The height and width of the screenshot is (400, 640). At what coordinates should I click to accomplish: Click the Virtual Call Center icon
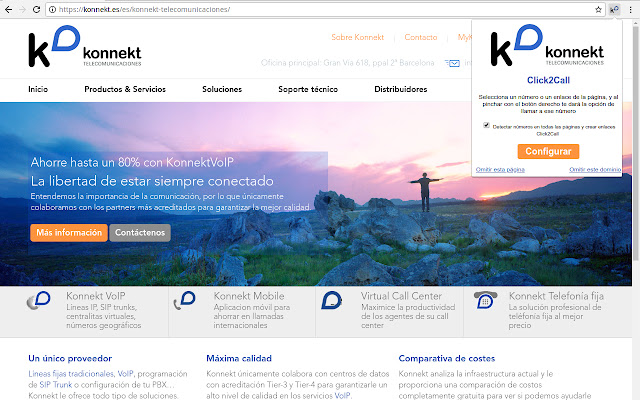[x=331, y=300]
